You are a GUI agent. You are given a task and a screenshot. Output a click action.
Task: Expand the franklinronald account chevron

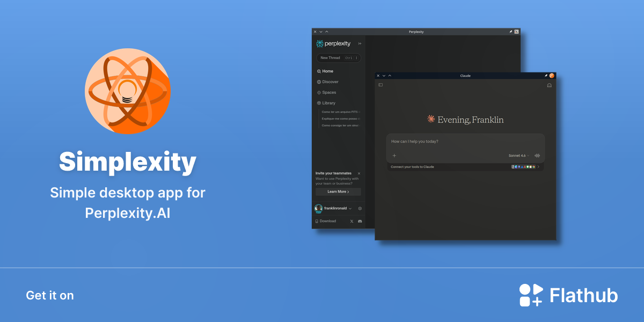[x=350, y=208]
